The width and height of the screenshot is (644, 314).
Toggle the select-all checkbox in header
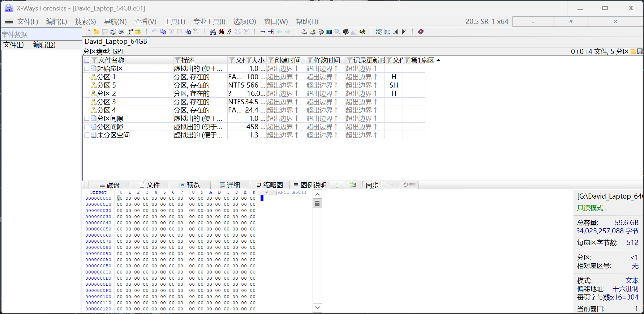[87, 60]
